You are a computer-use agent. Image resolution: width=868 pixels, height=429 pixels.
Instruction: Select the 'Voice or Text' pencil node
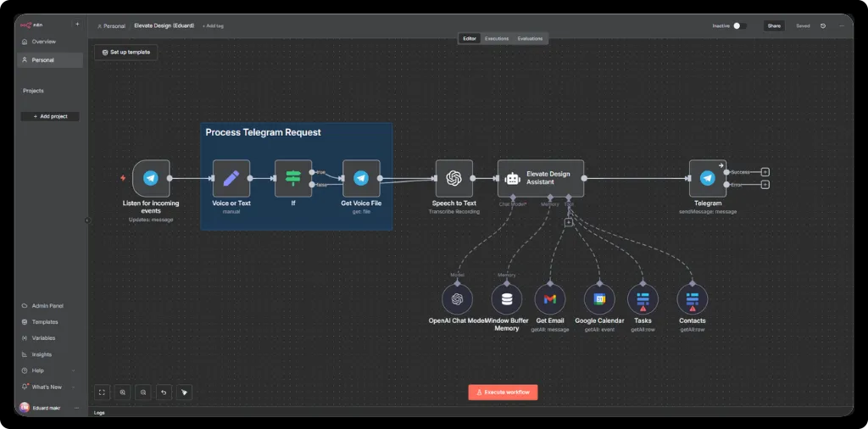pos(231,178)
